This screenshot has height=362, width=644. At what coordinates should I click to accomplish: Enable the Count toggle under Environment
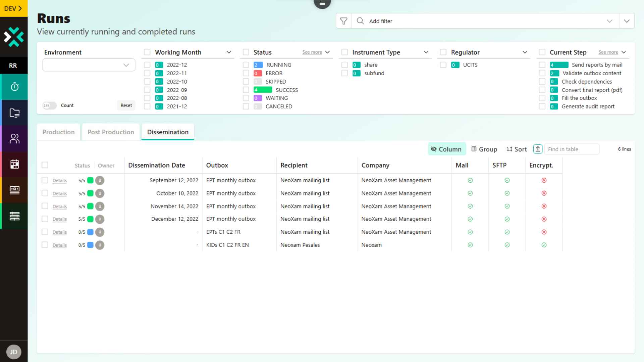(x=49, y=105)
